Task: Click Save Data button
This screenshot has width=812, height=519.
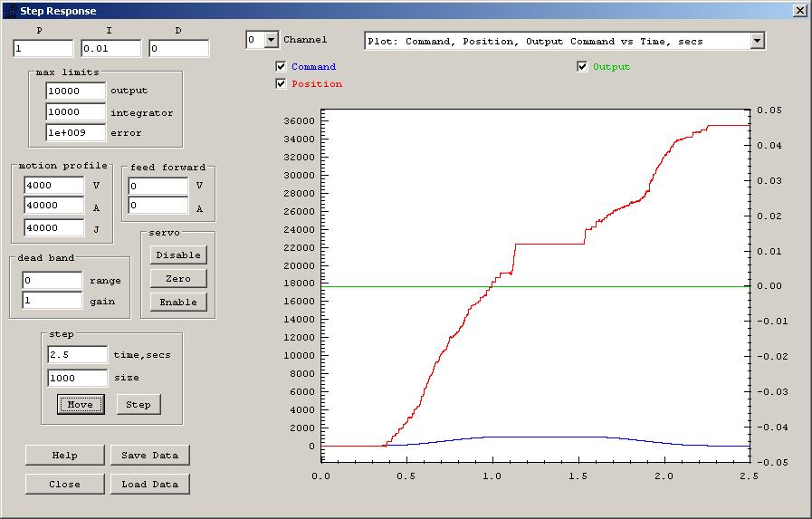Action: [150, 456]
